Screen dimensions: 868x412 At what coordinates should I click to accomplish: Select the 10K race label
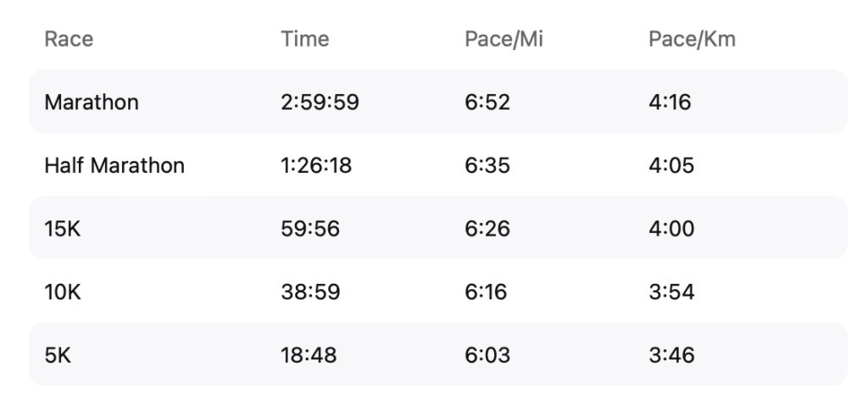click(63, 292)
